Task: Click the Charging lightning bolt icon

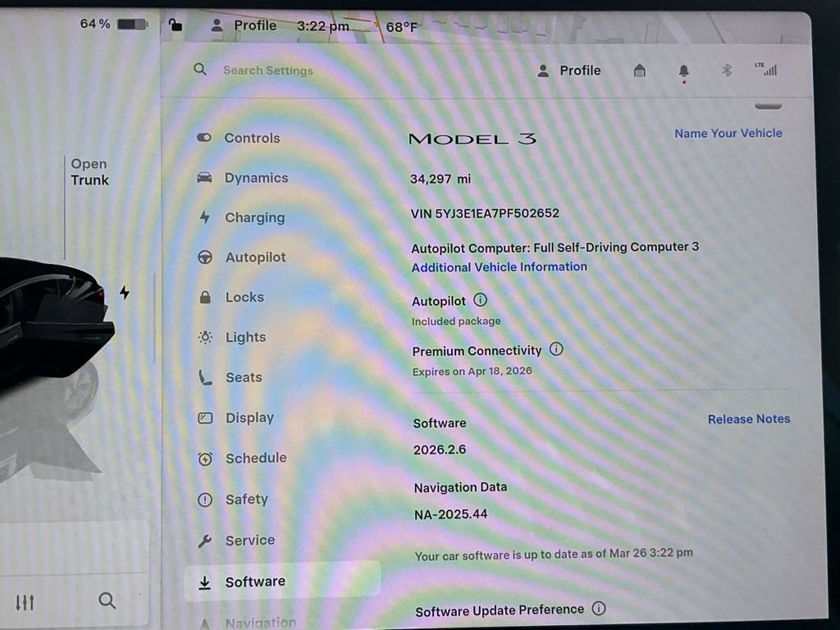Action: pos(204,217)
